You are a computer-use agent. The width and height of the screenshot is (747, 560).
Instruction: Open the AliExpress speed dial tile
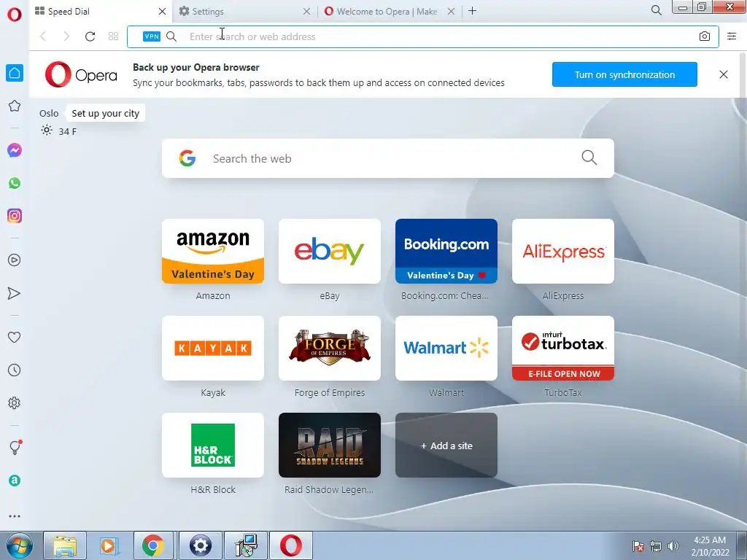tap(563, 251)
